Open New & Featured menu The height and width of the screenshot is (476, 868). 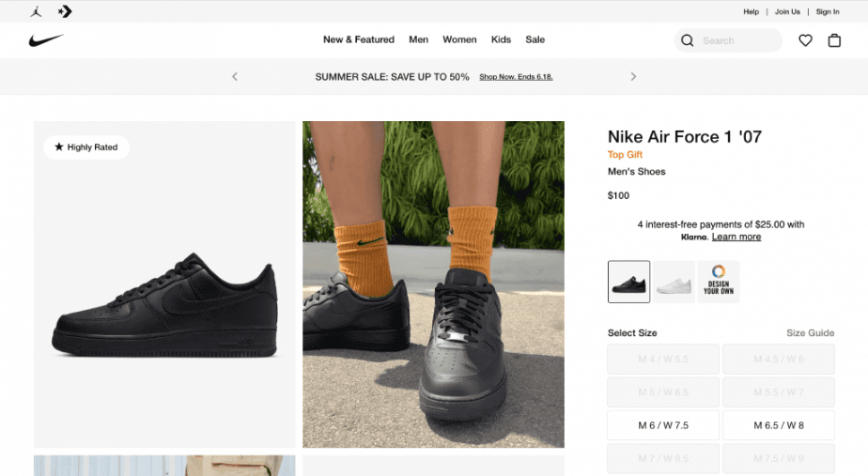pos(359,39)
